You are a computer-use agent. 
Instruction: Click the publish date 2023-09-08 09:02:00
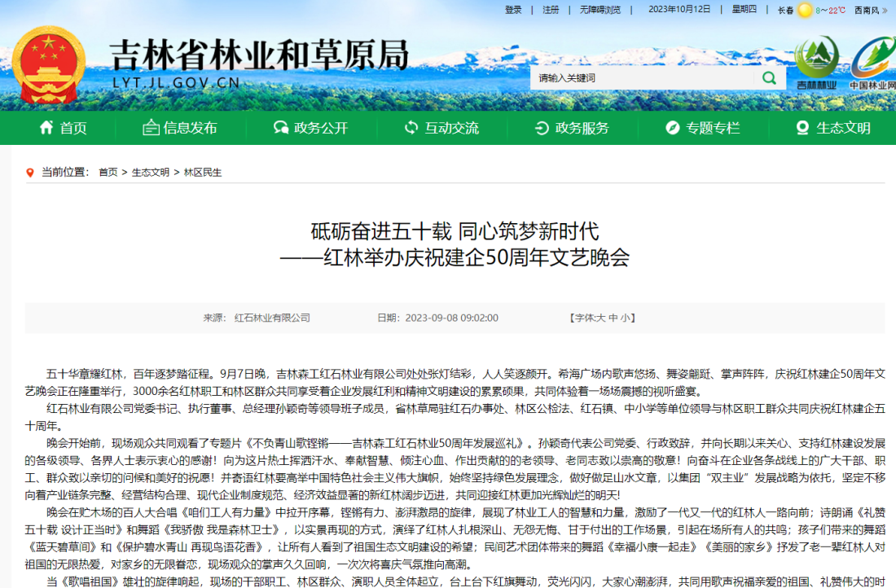(x=451, y=318)
